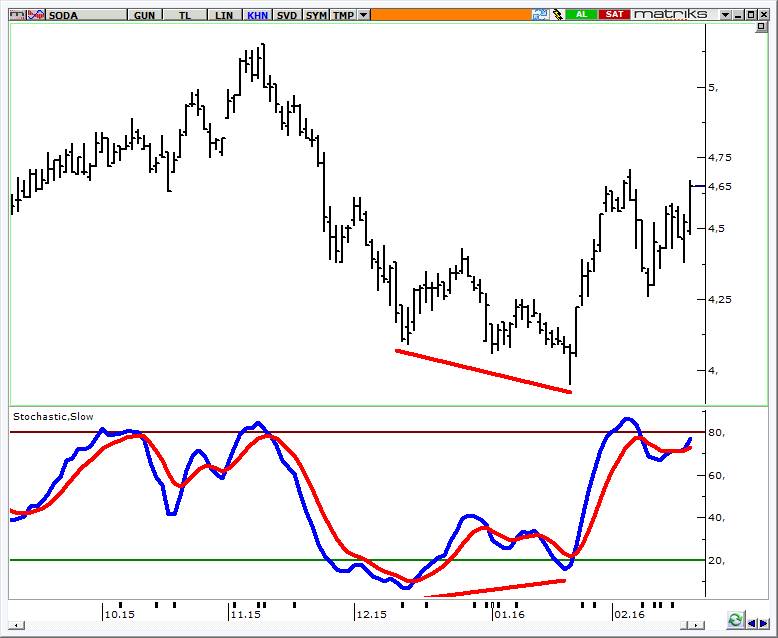Click the 11.15 date label
778x638 pixels.
246,614
